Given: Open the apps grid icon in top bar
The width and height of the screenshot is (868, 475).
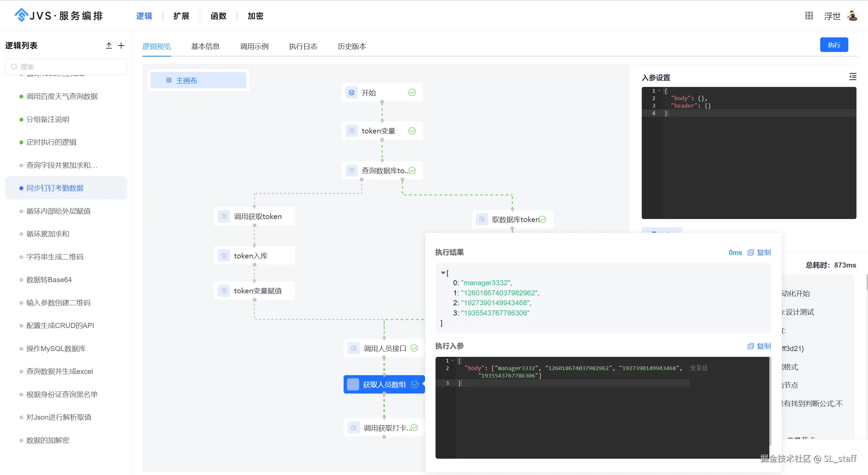Looking at the screenshot, I should 809,16.
